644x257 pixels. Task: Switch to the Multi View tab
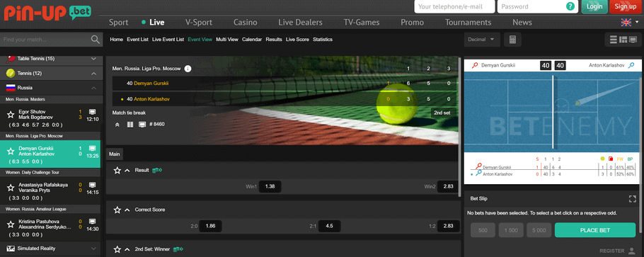pyautogui.click(x=227, y=40)
